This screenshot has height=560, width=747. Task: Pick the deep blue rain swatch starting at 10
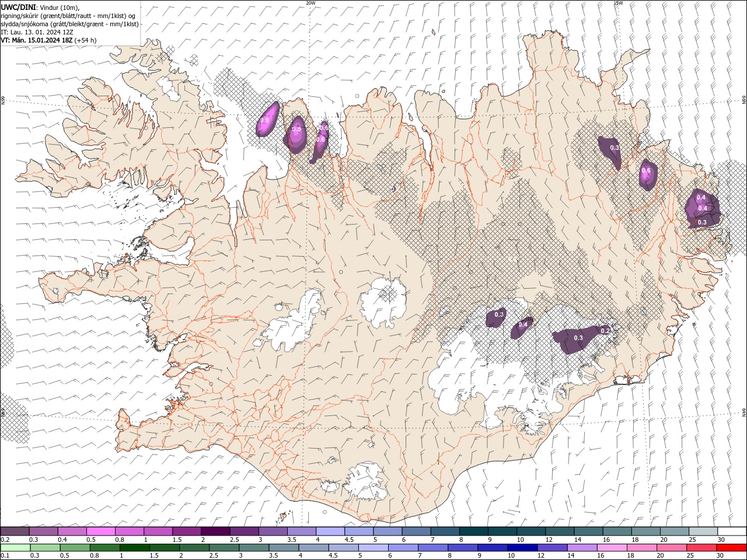522,548
